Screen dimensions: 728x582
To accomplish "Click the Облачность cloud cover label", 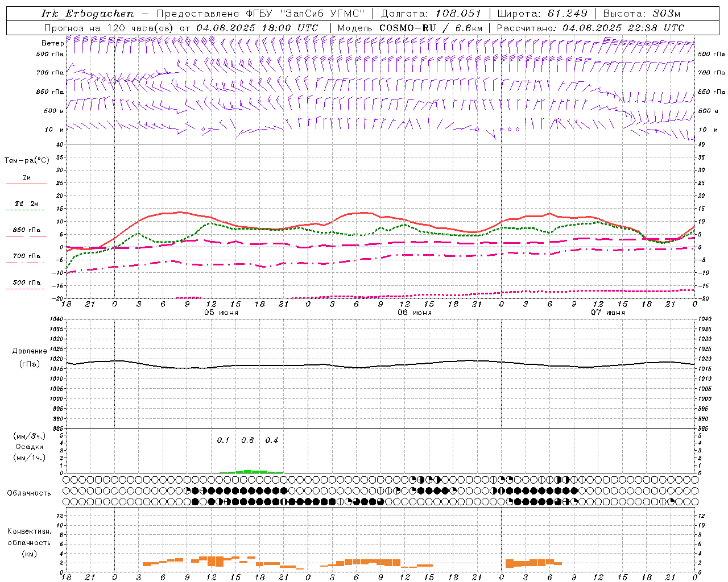I will [29, 493].
